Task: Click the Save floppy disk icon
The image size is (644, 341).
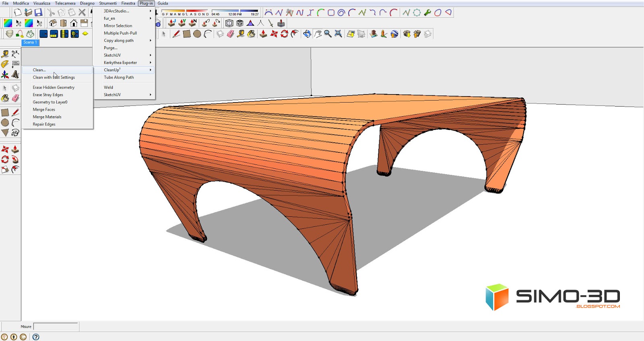Action: [x=38, y=12]
